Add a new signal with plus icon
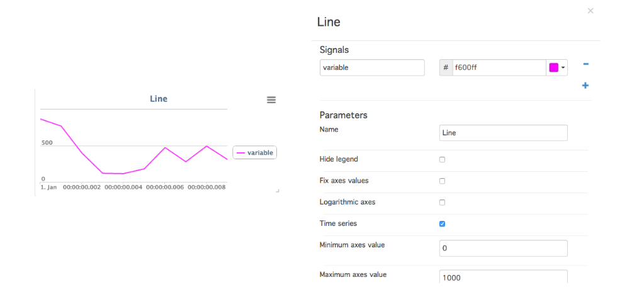 pos(585,86)
